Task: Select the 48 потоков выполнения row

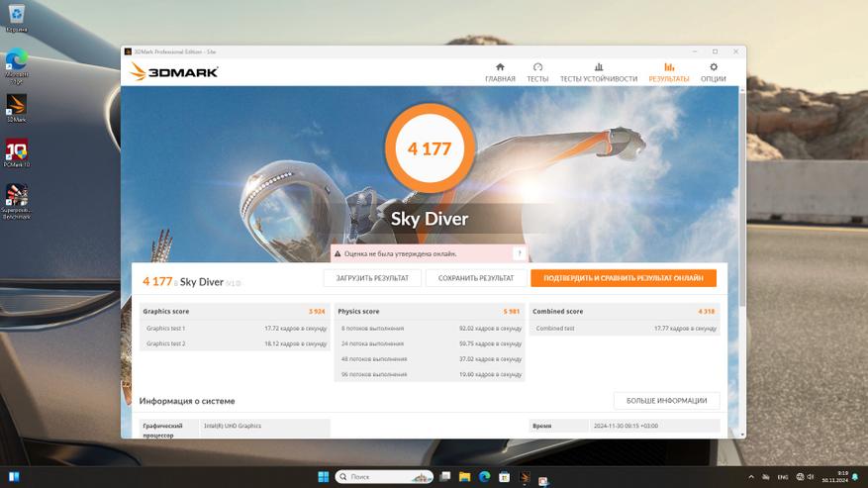Action: [x=430, y=359]
